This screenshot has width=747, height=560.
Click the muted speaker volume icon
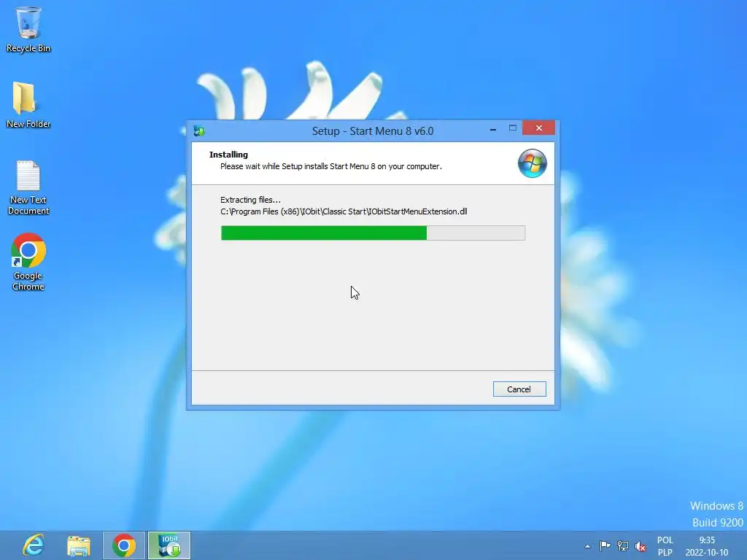[x=640, y=546]
